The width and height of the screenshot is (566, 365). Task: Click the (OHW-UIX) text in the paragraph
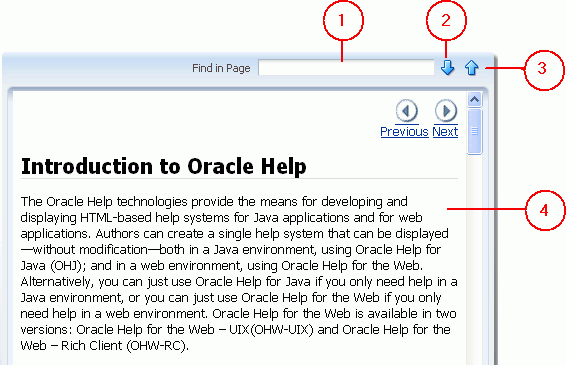point(282,330)
